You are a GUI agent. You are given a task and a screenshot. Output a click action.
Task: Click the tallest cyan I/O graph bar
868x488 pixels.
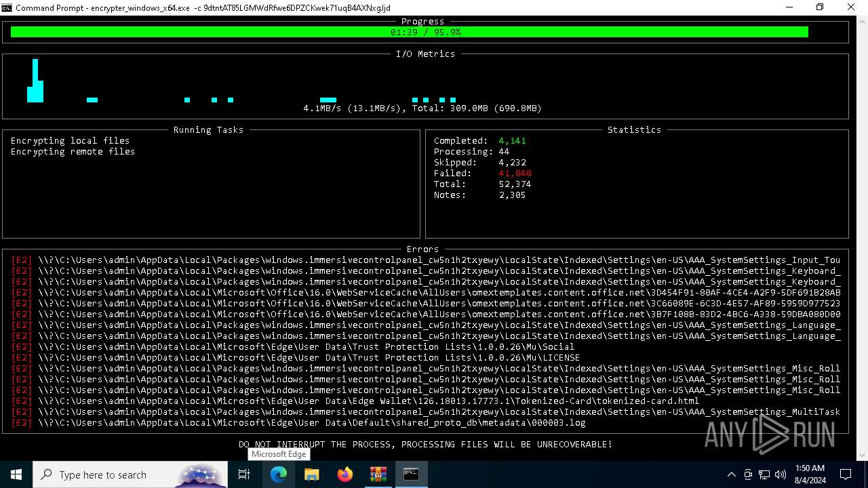coord(35,81)
